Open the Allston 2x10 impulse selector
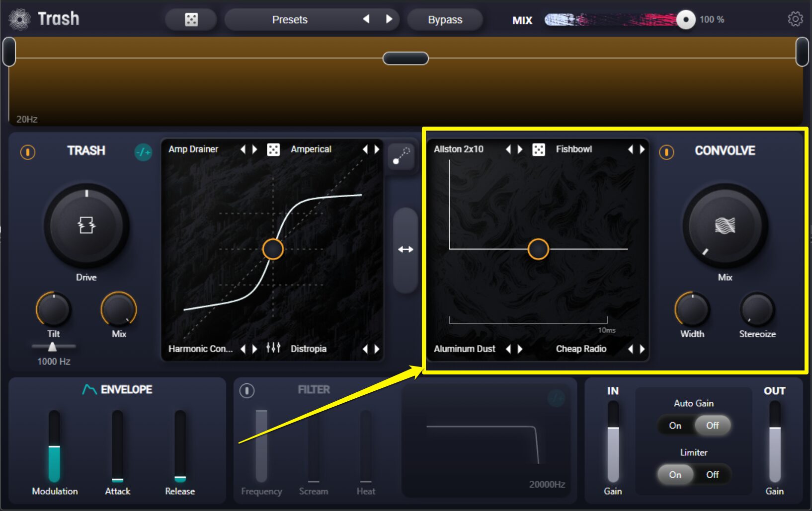 click(x=459, y=149)
